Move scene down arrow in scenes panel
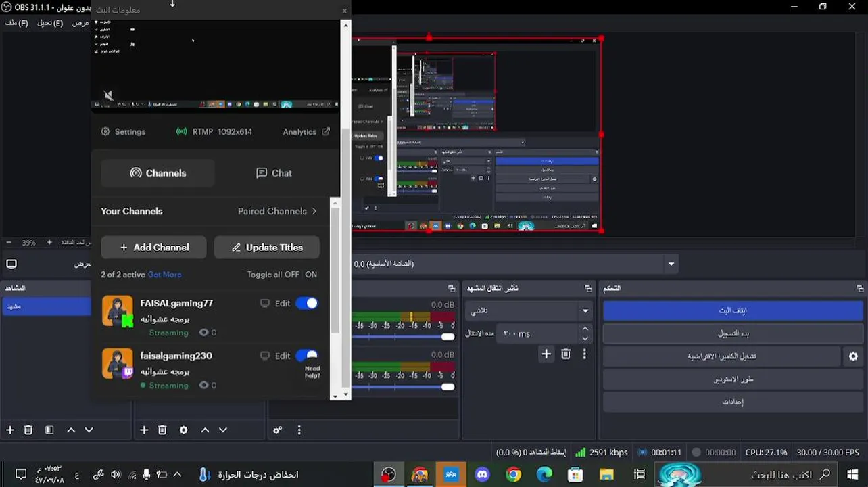This screenshot has height=487, width=868. point(89,430)
